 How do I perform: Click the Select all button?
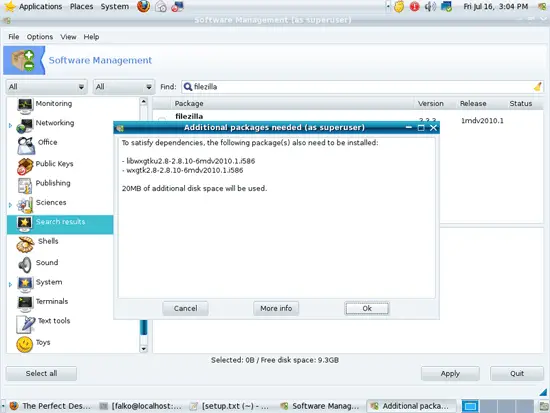41,373
